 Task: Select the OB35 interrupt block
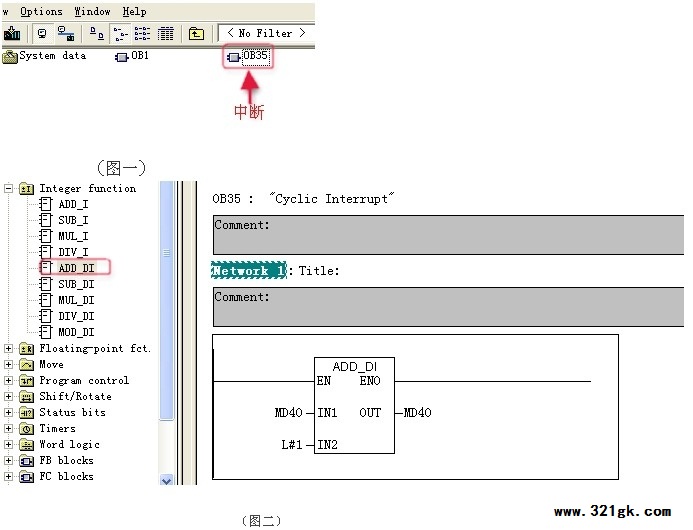248,56
